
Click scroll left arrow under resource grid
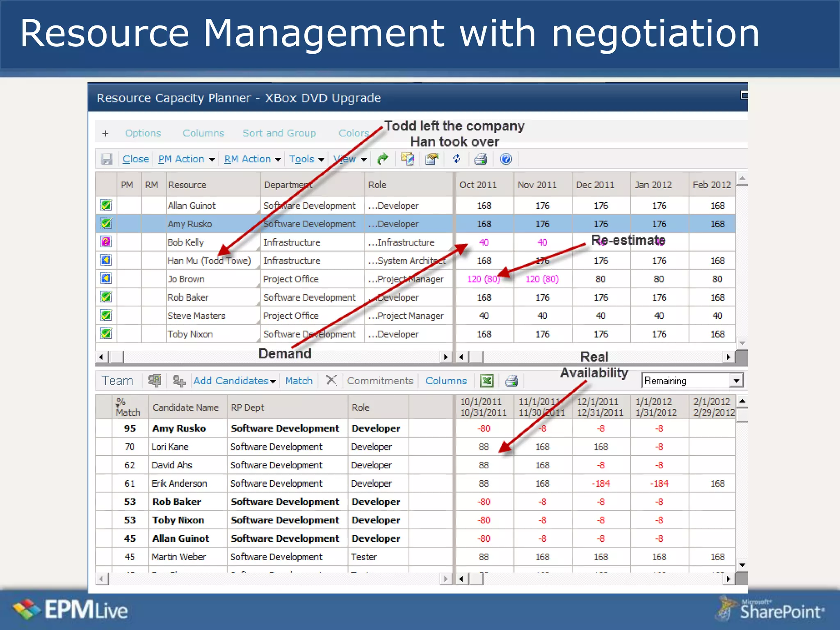(x=101, y=357)
